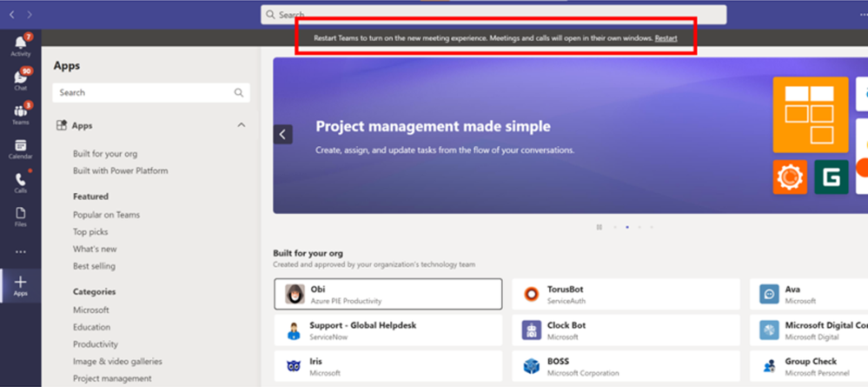Select the Apps plus icon in sidebar
This screenshot has height=387, width=868.
click(x=21, y=283)
